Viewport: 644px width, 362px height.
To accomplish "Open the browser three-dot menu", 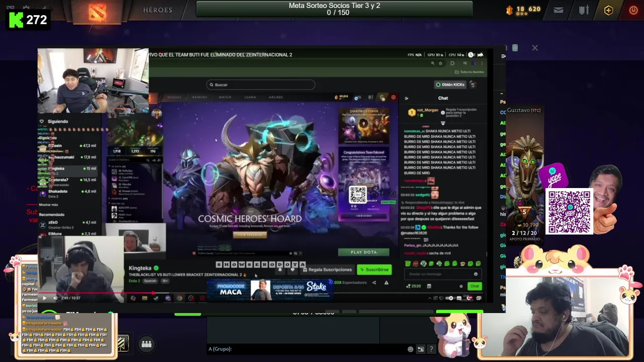I will 482,63.
